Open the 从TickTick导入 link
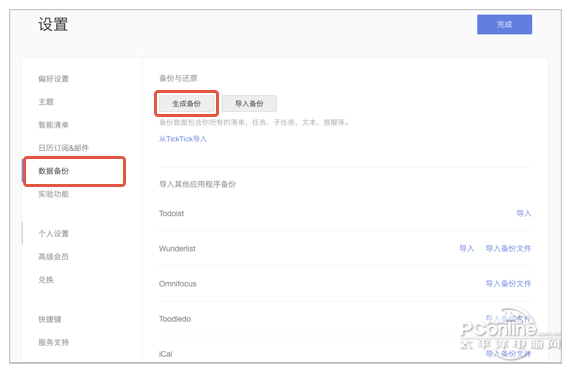The height and width of the screenshot is (380, 580). point(183,139)
